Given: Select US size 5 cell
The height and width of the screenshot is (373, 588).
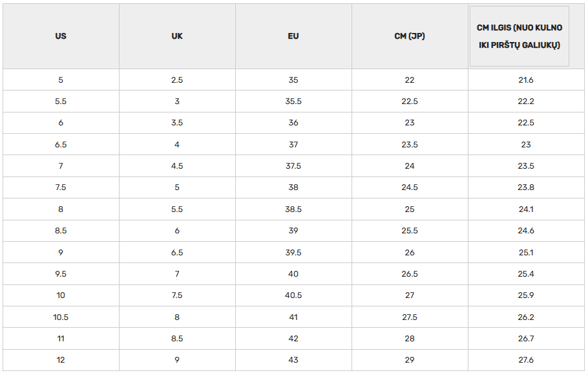Looking at the screenshot, I should [x=61, y=80].
